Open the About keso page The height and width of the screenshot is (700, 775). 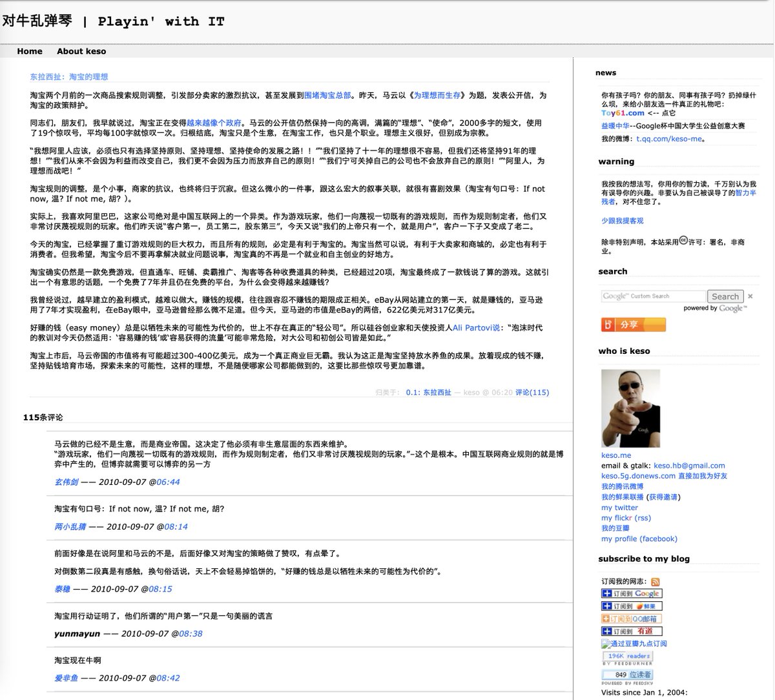[x=81, y=51]
